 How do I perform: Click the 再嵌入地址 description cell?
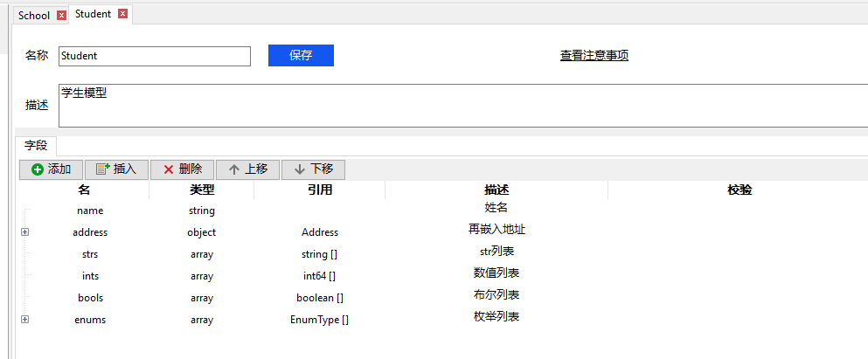496,230
